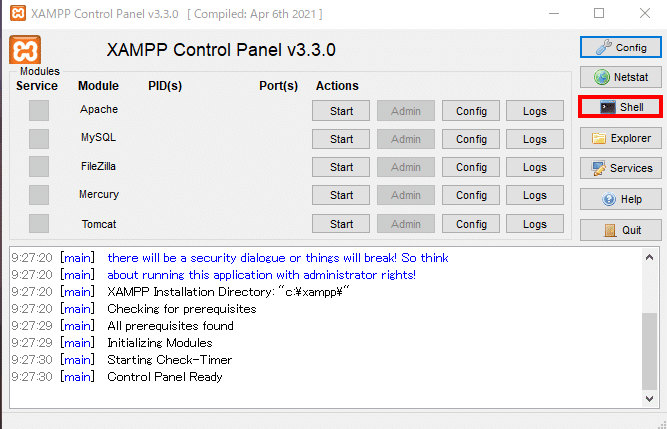Toggle the Tomcat service checkbox
The image size is (667, 429).
tap(39, 224)
